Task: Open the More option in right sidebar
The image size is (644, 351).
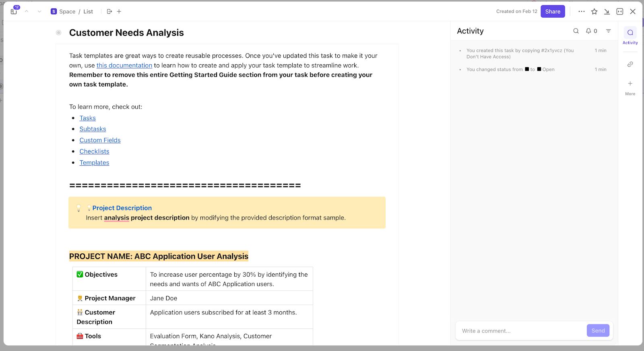Action: point(630,88)
